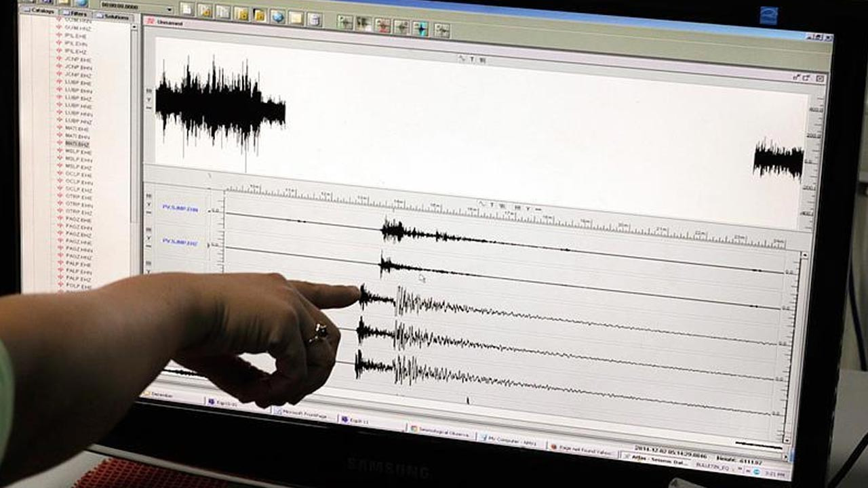868x488 pixels.
Task: Select the first JCNP channel in the list
Action: click(77, 60)
